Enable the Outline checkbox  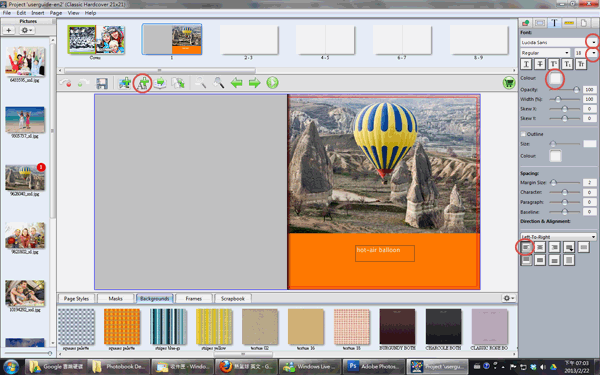click(523, 134)
